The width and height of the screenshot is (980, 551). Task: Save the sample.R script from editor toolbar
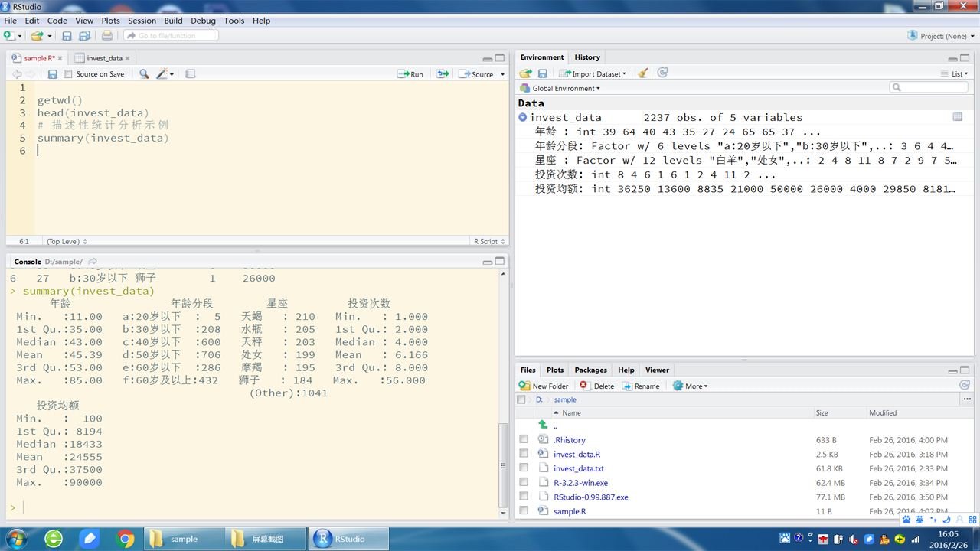[x=52, y=73]
